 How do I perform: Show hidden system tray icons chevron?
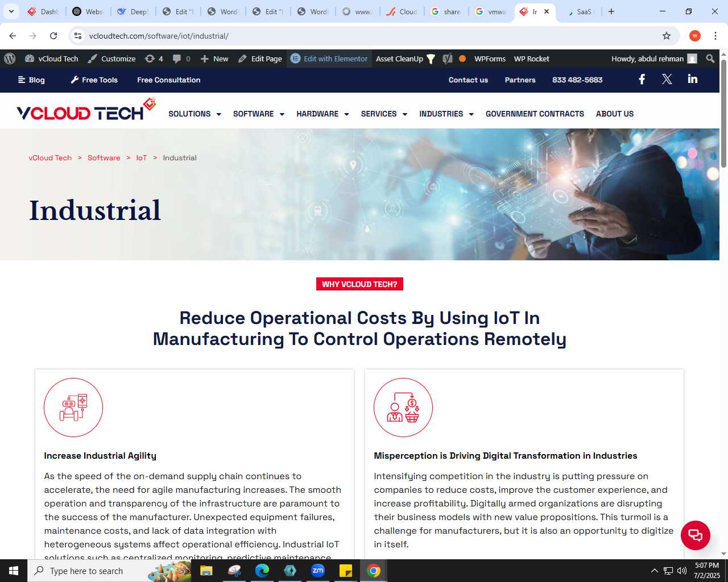point(654,571)
